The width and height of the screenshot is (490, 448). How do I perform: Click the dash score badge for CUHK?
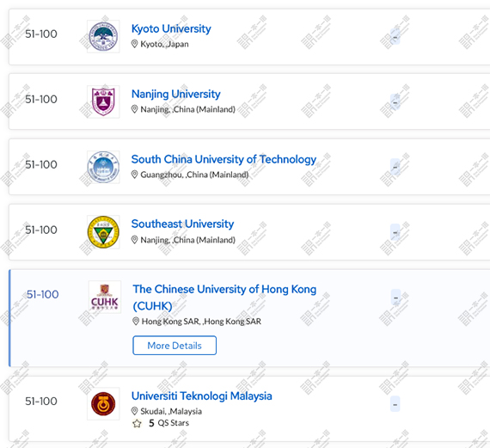click(396, 298)
